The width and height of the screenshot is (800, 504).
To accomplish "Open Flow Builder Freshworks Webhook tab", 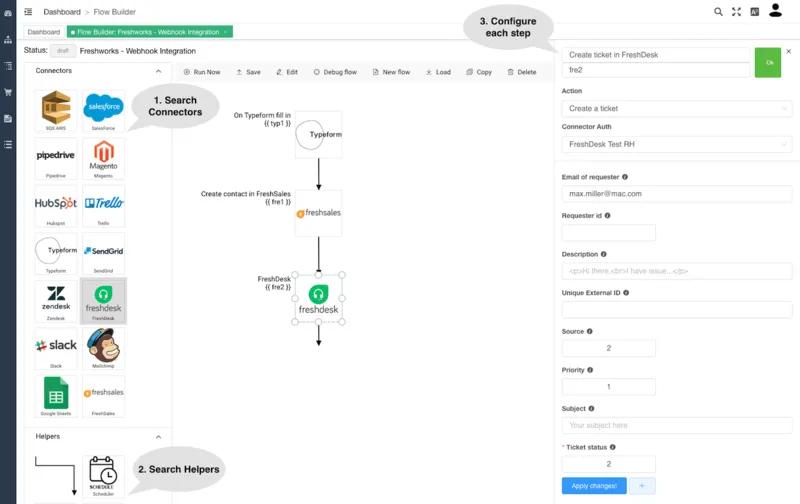I will (148, 32).
